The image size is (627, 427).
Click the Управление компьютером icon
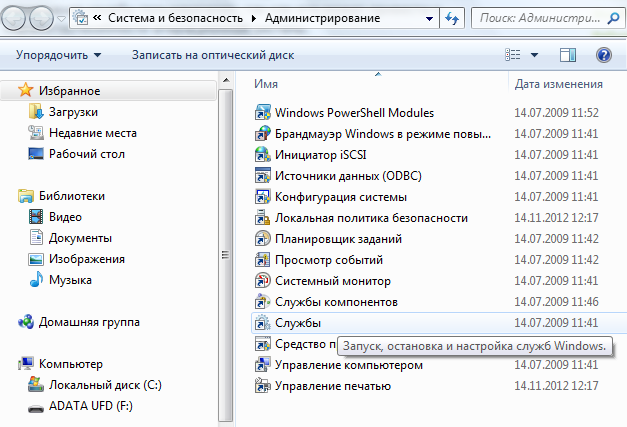pos(263,365)
